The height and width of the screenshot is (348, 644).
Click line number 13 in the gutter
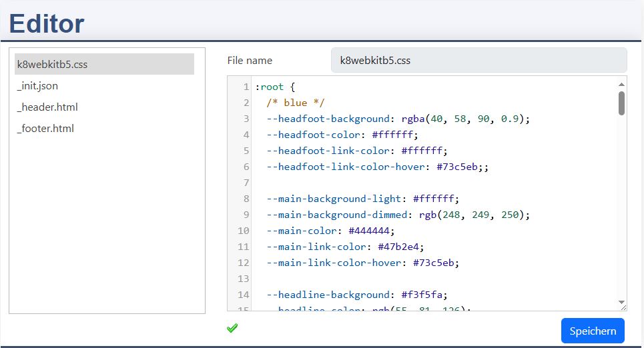(x=243, y=279)
